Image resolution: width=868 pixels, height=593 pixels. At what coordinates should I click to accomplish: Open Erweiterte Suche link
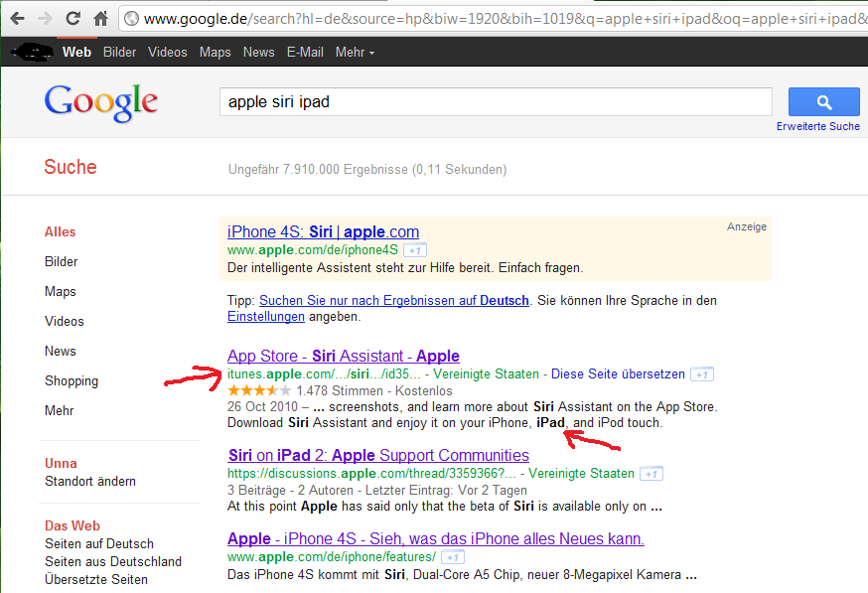click(817, 126)
